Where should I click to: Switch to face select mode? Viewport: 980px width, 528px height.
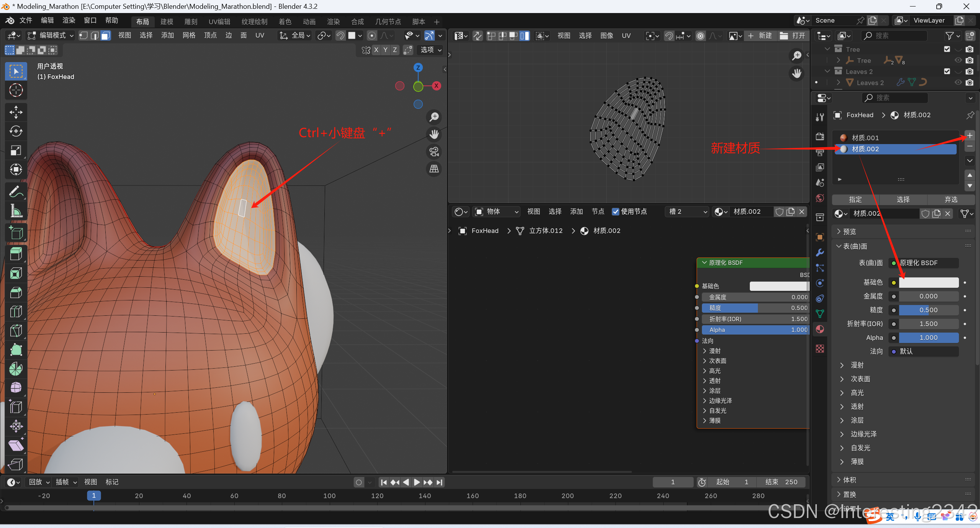point(106,36)
